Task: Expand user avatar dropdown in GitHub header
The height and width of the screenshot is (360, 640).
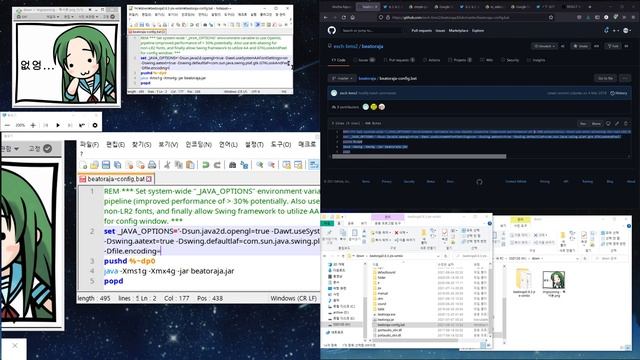Action: click(x=627, y=31)
